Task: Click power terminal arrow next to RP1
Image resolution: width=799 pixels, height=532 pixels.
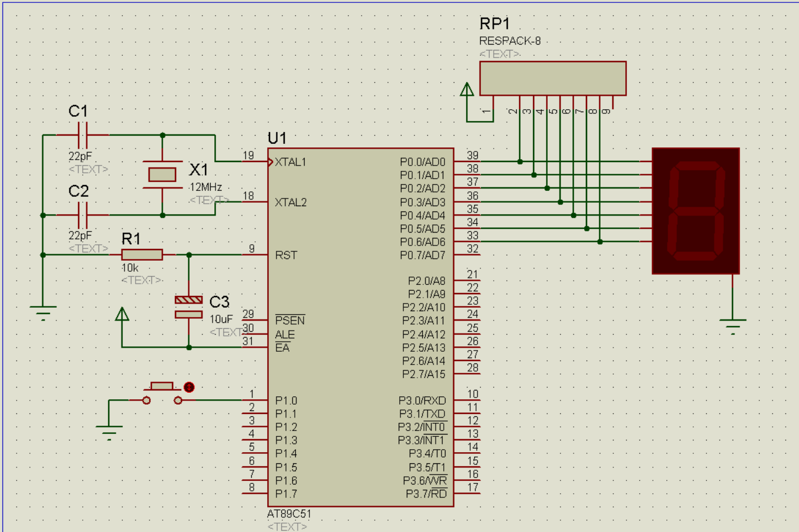Action: pyautogui.click(x=467, y=89)
